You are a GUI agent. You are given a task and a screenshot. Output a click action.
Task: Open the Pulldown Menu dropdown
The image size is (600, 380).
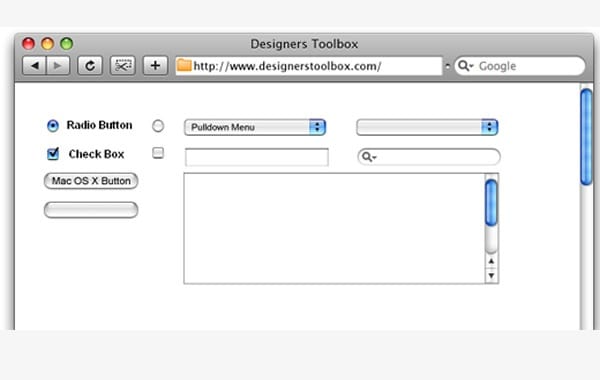[255, 127]
